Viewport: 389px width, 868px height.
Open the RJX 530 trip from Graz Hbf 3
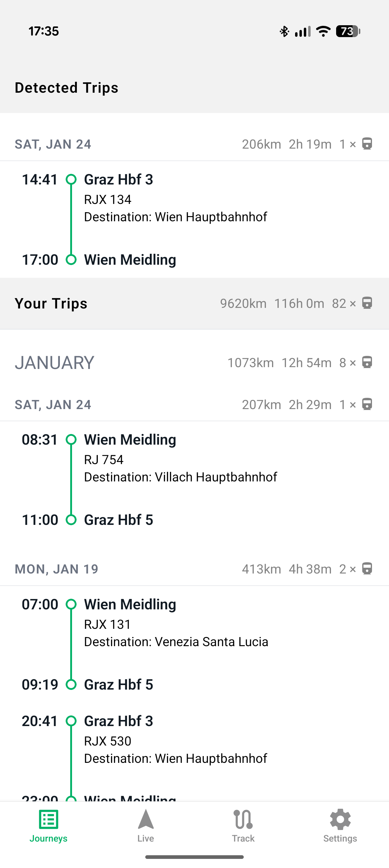coord(175,750)
